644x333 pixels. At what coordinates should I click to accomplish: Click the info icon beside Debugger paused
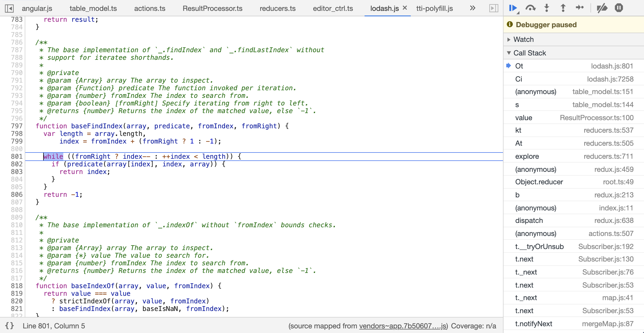[x=510, y=24]
